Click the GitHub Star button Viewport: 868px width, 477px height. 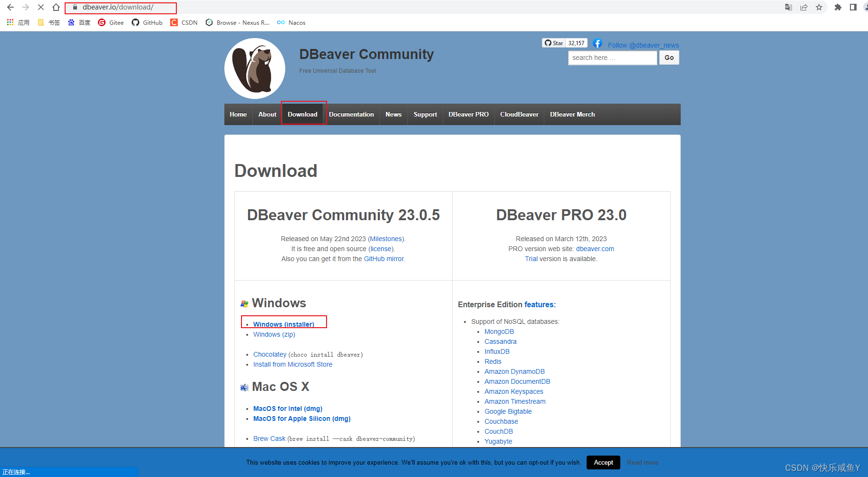coord(554,43)
